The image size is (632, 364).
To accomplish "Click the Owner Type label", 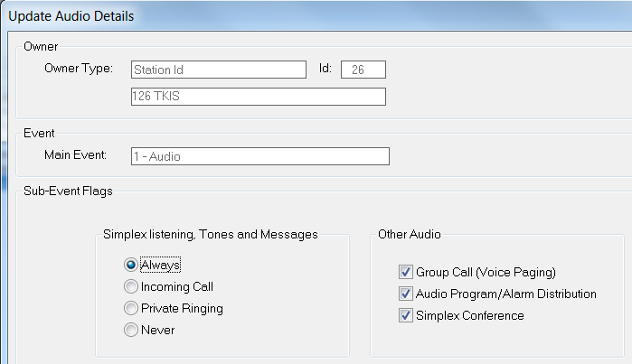I will [x=78, y=68].
